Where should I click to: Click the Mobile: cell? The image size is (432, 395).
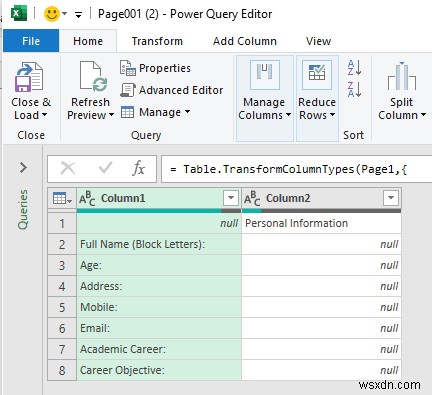coord(159,307)
